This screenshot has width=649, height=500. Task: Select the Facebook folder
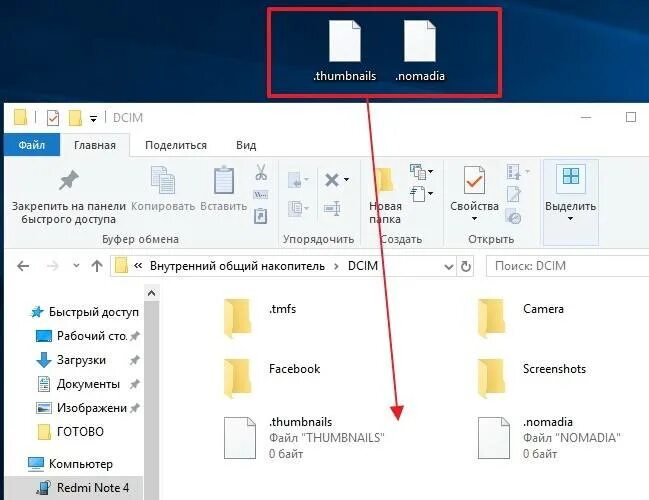click(x=272, y=378)
